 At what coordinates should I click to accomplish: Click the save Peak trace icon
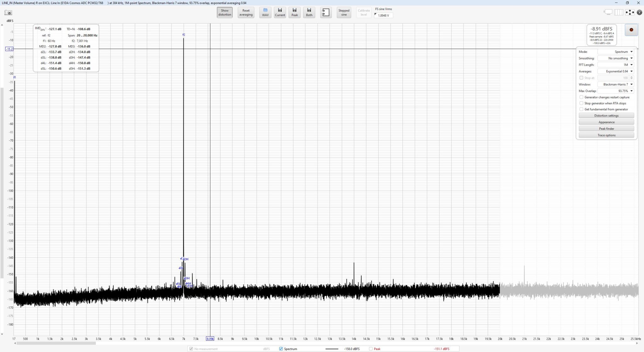[295, 13]
